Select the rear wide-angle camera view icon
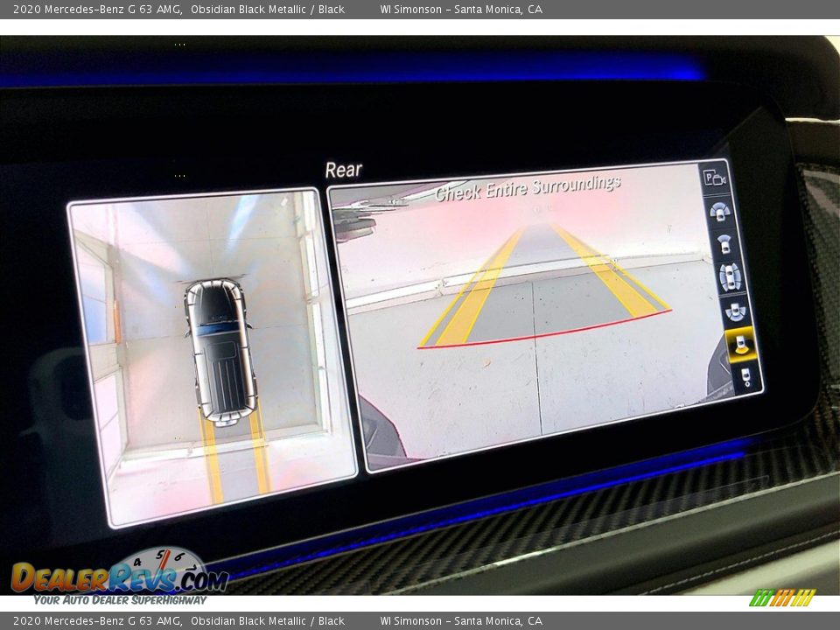The height and width of the screenshot is (630, 840). [x=734, y=311]
